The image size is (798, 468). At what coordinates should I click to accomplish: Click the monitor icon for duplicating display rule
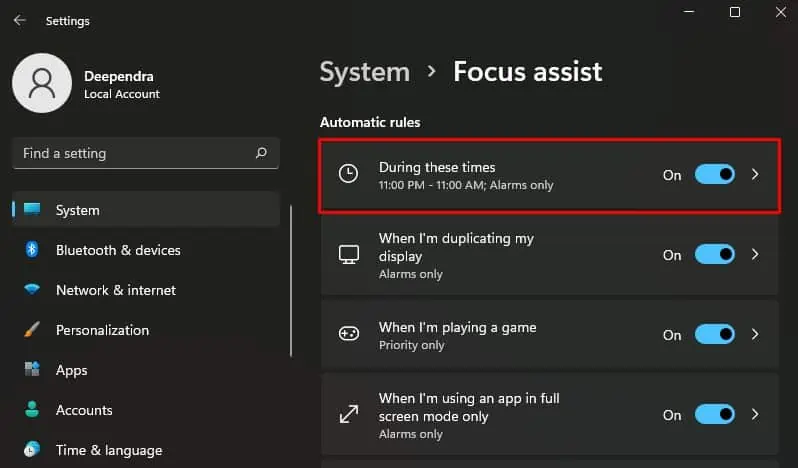[x=349, y=254]
